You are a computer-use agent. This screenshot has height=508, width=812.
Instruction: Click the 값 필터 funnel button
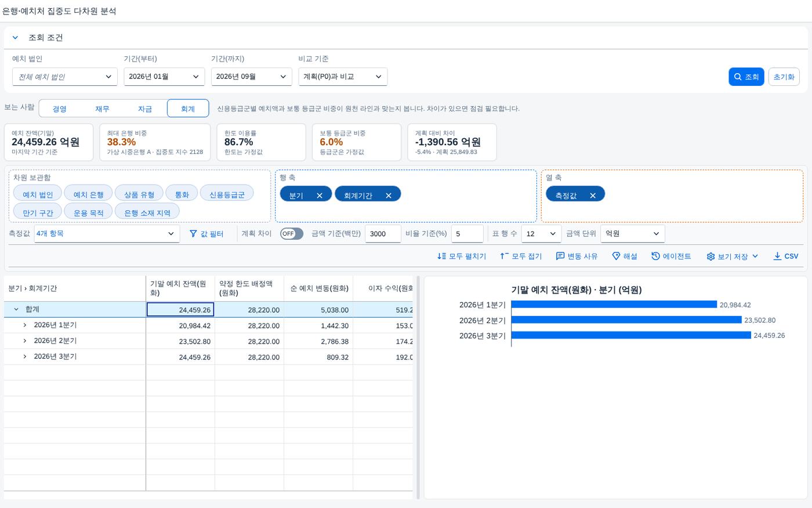(x=206, y=233)
